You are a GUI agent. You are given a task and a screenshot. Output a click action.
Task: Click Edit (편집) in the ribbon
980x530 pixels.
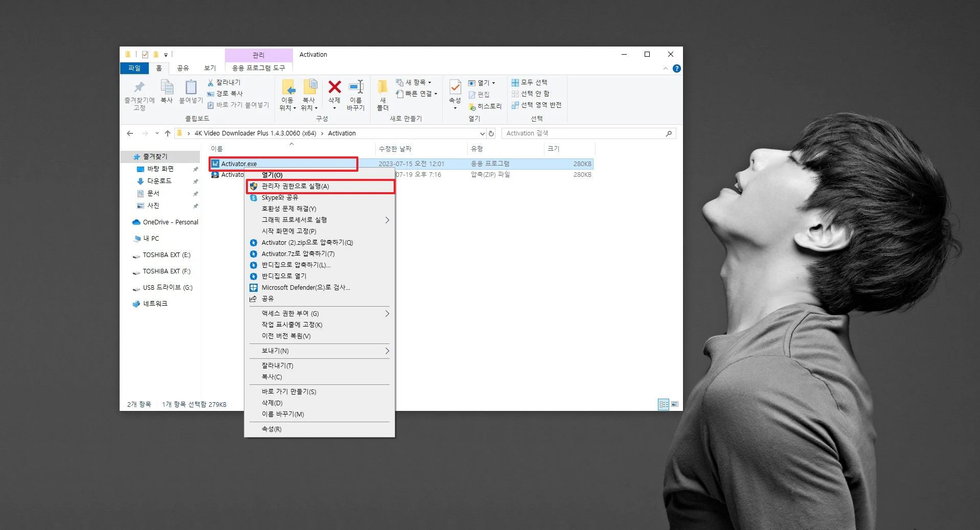(479, 95)
